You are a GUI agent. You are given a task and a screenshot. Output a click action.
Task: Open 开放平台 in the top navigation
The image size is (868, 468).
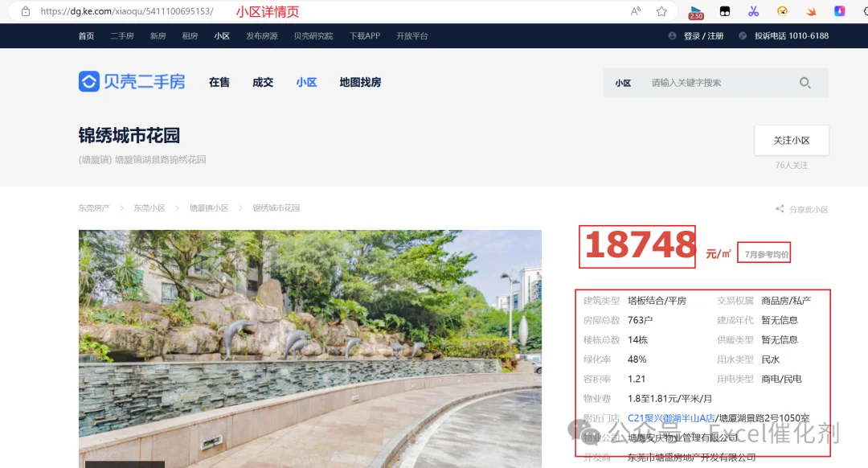[x=411, y=36]
